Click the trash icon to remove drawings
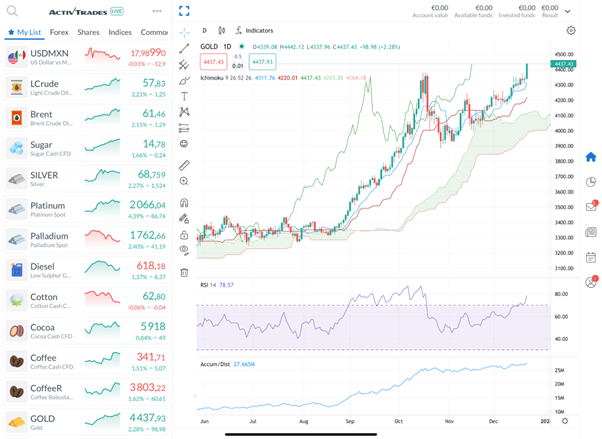 185,272
